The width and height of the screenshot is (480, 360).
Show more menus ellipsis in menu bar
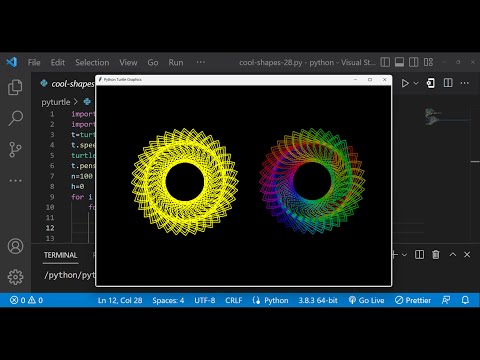click(x=201, y=62)
